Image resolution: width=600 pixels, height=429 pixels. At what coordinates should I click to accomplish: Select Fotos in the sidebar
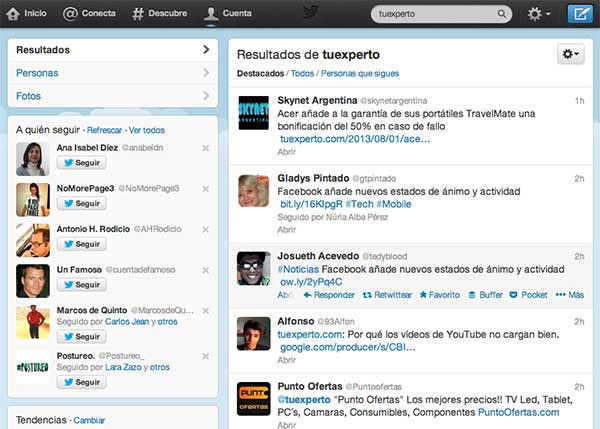tap(112, 96)
